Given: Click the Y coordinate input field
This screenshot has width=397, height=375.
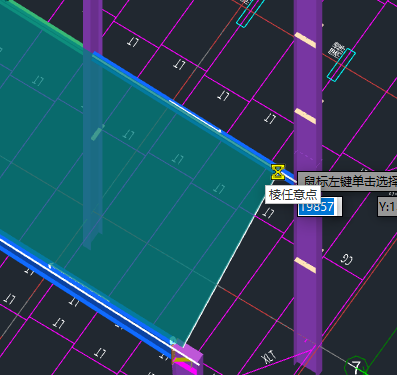Looking at the screenshot, I should (387, 207).
